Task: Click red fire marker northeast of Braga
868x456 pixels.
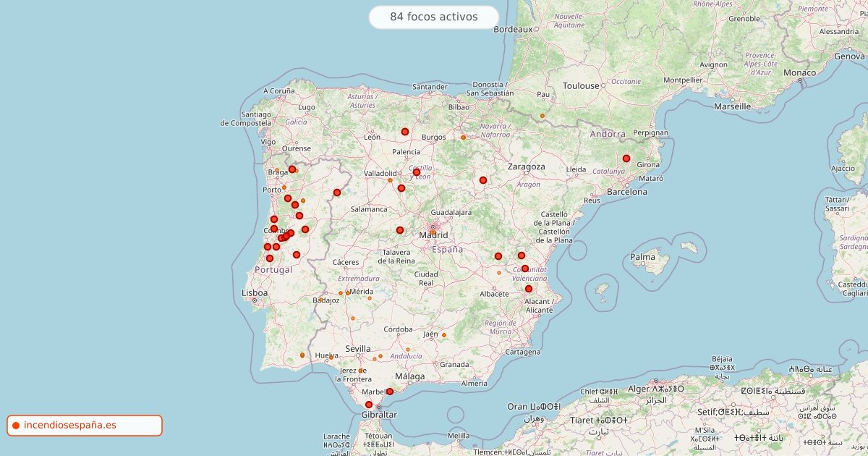Action: click(x=292, y=169)
